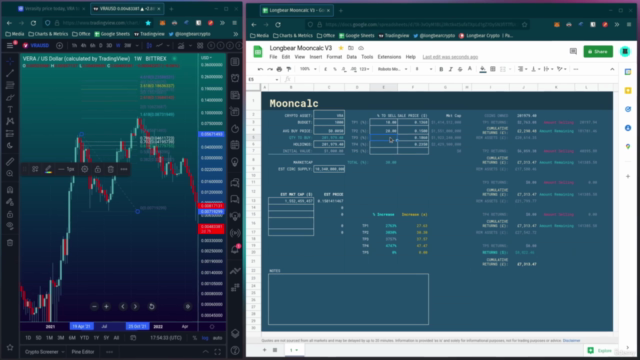Open the layout grid selector
Screen dimensions: 640x360
(x=200, y=45)
